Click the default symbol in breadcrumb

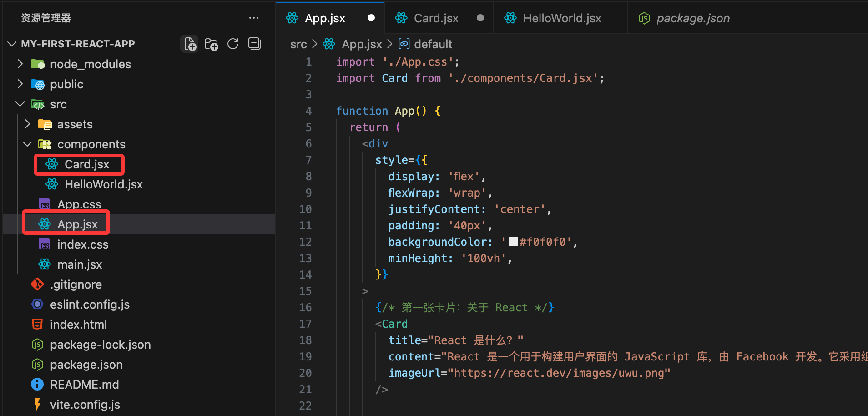[x=433, y=44]
